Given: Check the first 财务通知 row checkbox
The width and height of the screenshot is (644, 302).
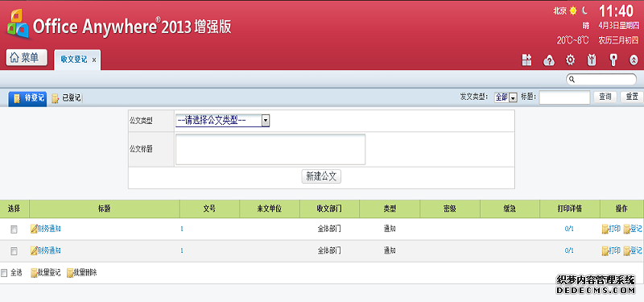Looking at the screenshot, I should (x=14, y=230).
